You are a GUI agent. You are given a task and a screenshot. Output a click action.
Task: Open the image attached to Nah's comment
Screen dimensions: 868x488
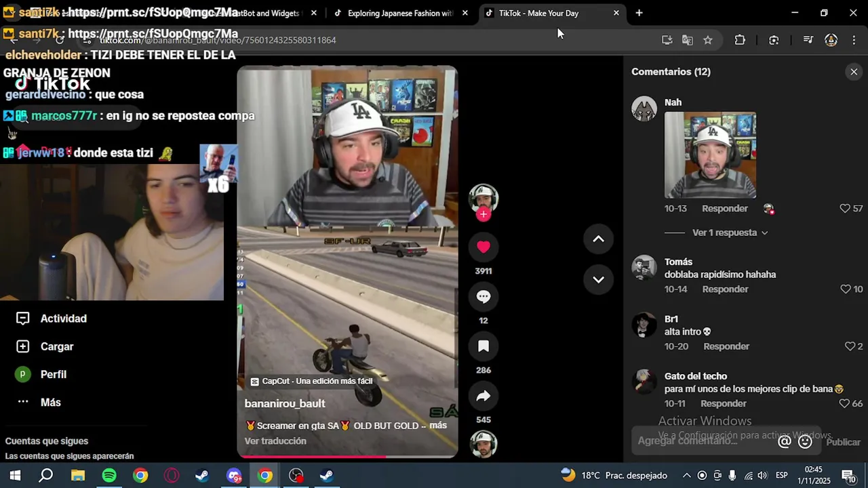tap(710, 155)
